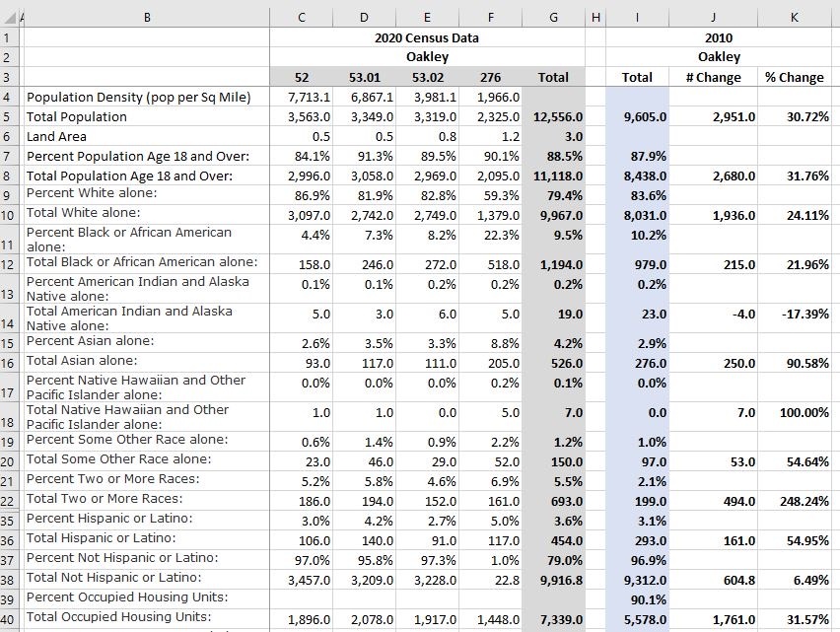
Task: Click the 'Land Area' row label
Action: [56, 137]
